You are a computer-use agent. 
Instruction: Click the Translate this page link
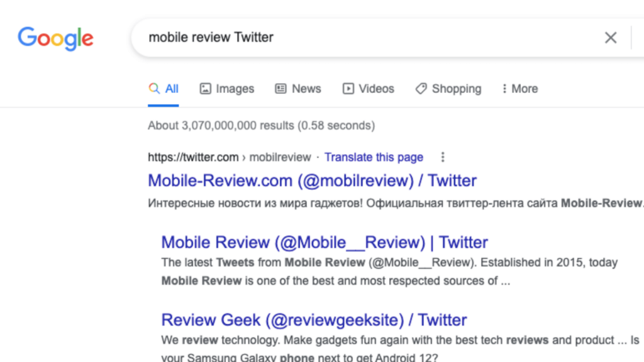click(374, 157)
